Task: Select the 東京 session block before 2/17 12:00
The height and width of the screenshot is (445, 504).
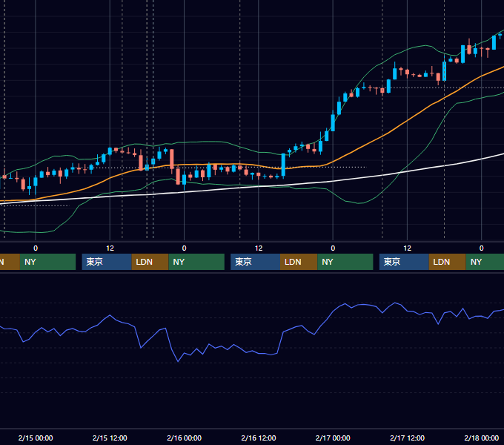Action: coord(404,262)
